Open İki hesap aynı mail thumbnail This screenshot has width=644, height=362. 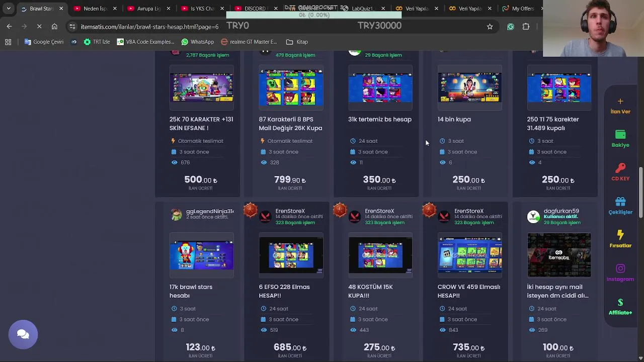click(559, 255)
